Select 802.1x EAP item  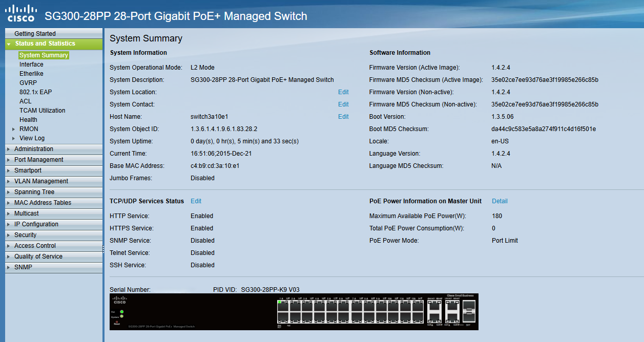coord(36,92)
